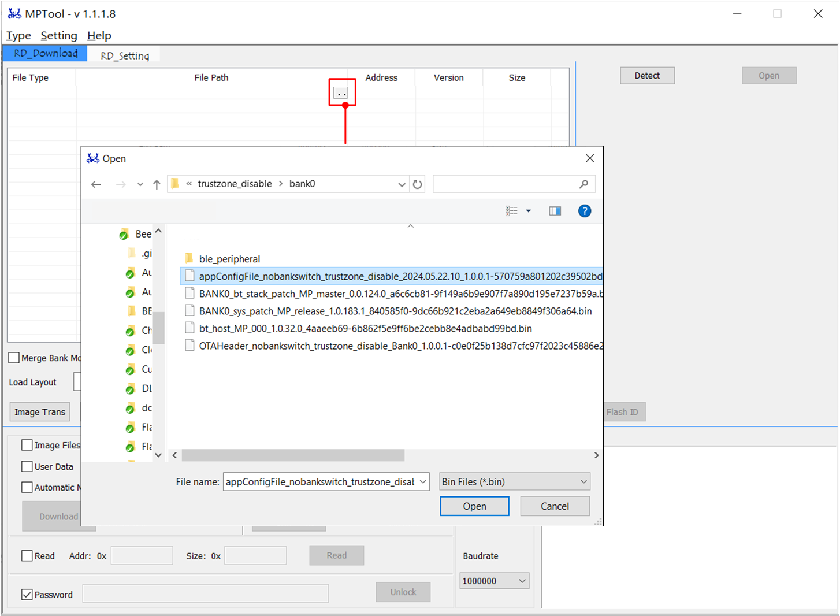The height and width of the screenshot is (616, 840).
Task: Click Cancel in the Open dialog
Action: [555, 506]
